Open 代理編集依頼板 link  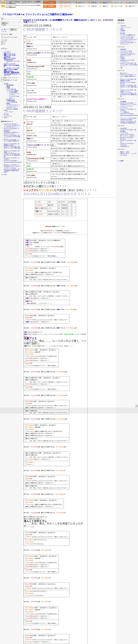(x=11, y=101)
